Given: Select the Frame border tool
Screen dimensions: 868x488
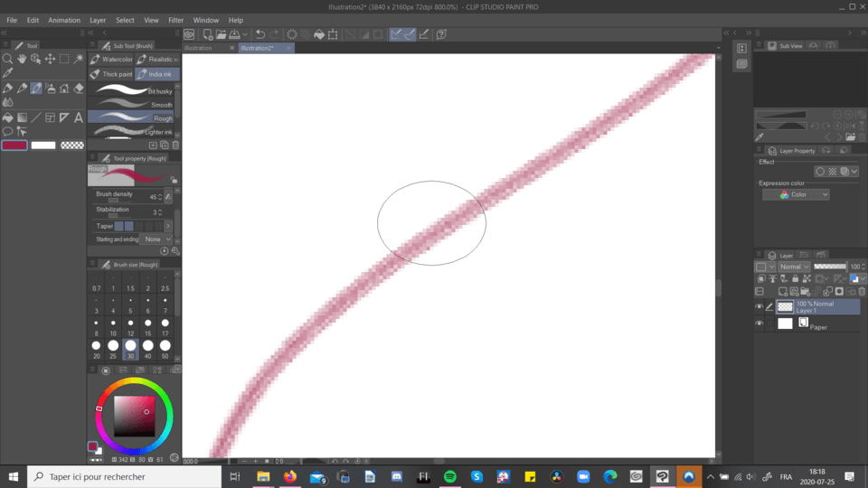Looking at the screenshot, I should tap(51, 117).
